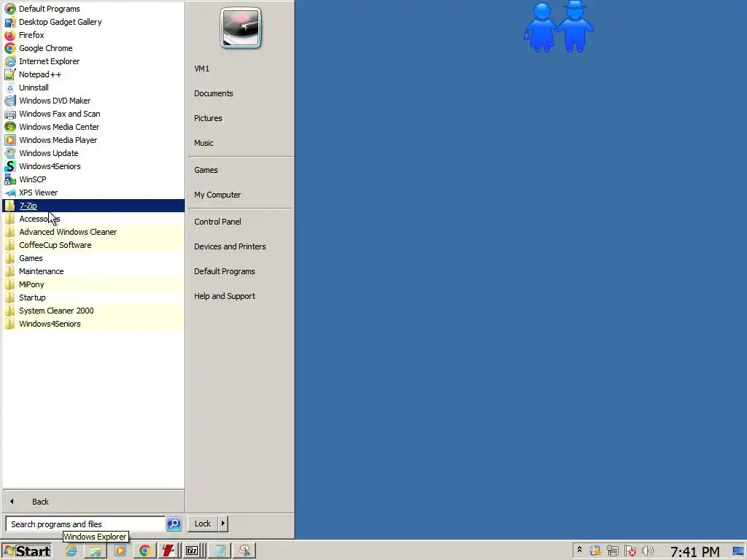Open Internet Explorer in the programs list
The height and width of the screenshot is (560, 747).
(x=93, y=61)
